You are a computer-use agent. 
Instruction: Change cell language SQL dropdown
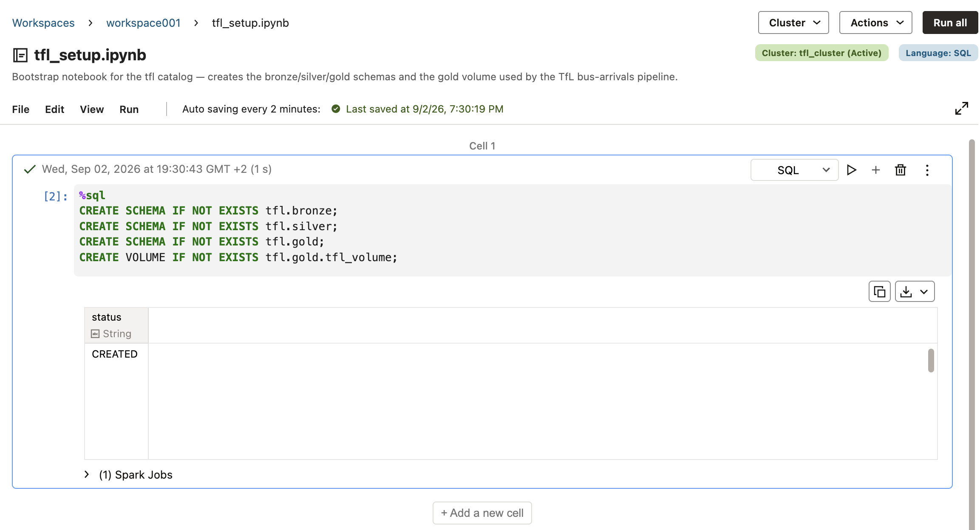coord(794,170)
